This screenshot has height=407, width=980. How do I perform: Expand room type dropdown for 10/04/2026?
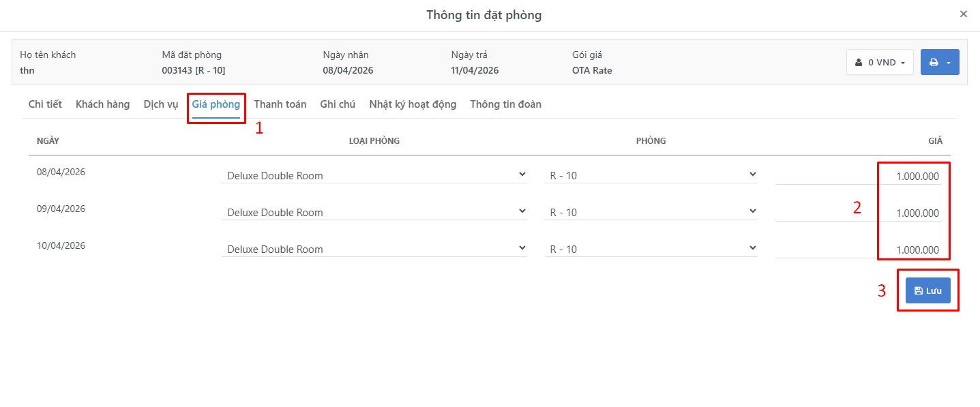point(374,249)
